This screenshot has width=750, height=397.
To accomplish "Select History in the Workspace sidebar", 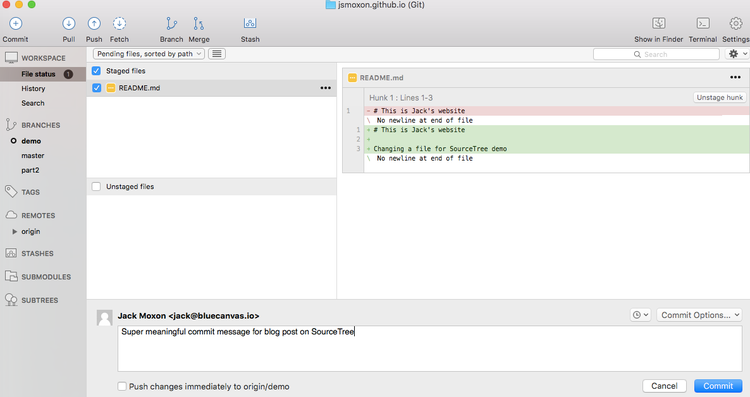I will pos(33,88).
